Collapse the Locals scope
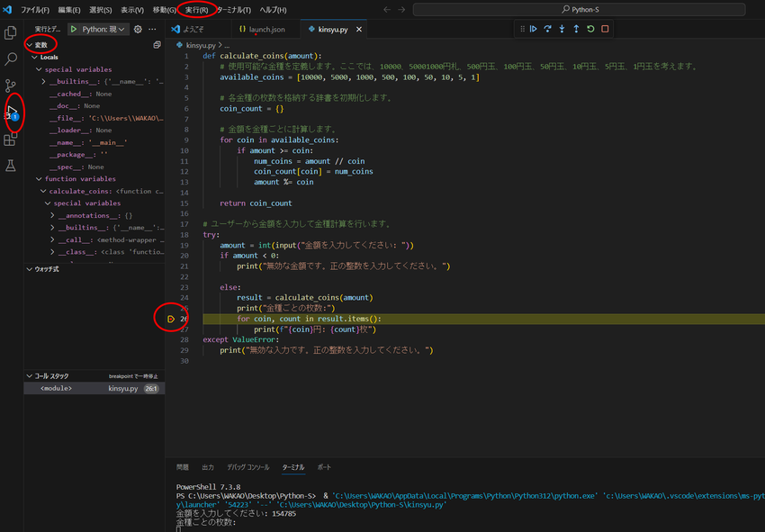The width and height of the screenshot is (765, 532). pyautogui.click(x=34, y=57)
